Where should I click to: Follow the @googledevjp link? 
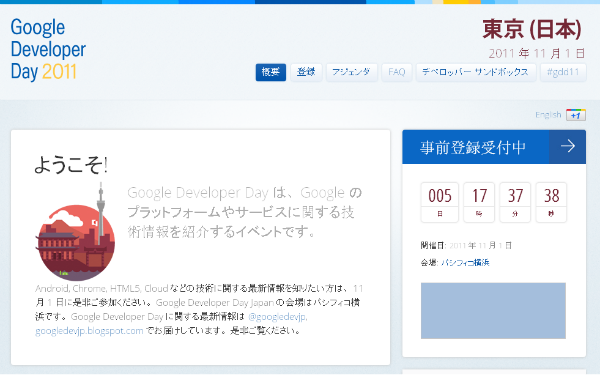point(277,317)
